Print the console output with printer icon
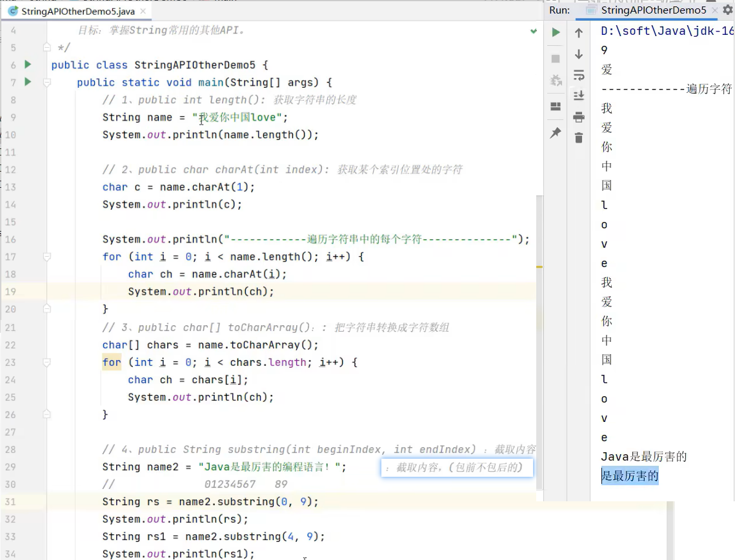 click(579, 117)
